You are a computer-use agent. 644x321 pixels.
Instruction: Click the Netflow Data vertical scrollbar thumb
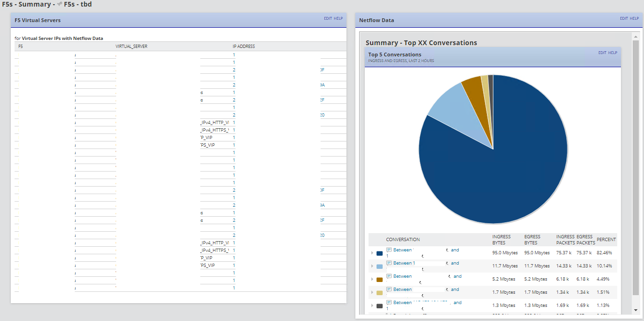pos(636,168)
